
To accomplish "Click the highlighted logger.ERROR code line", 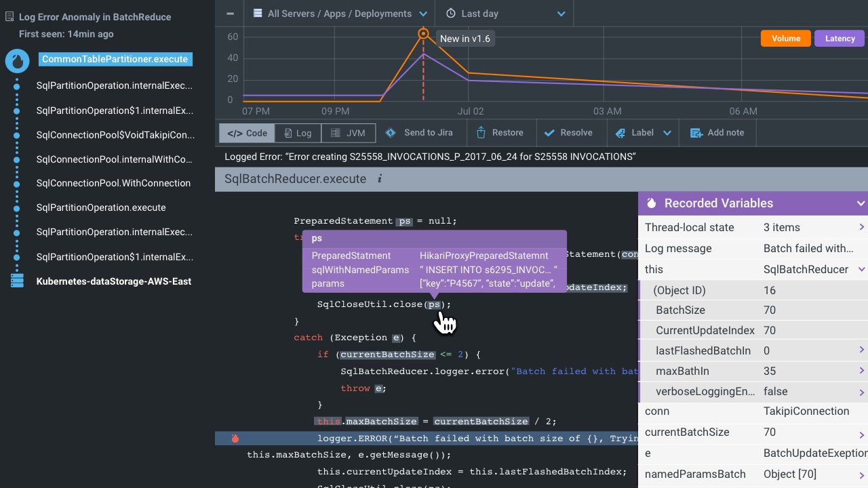I will (x=427, y=439).
